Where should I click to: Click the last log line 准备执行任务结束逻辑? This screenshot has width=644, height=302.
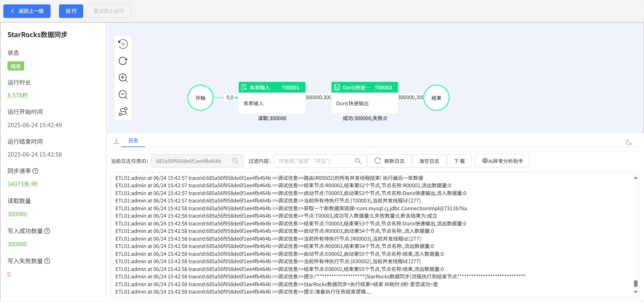[243, 292]
